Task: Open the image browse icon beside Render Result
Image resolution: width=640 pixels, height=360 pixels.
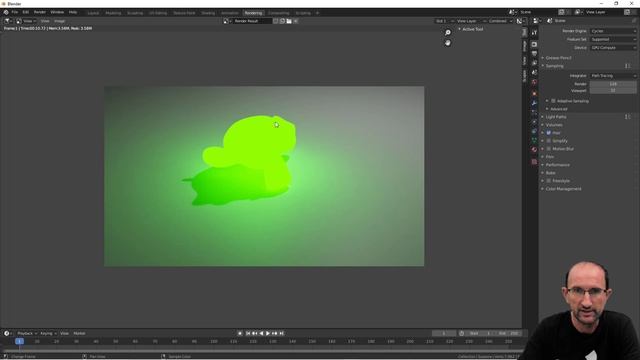Action: coord(227,21)
